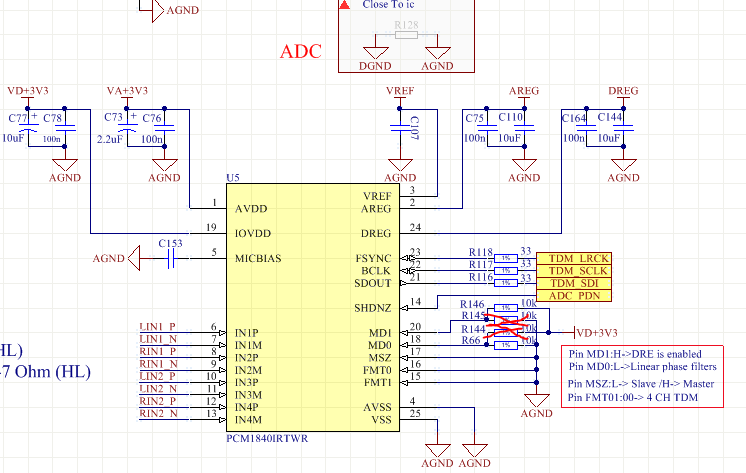Select the RIN1_P net label

(158, 352)
